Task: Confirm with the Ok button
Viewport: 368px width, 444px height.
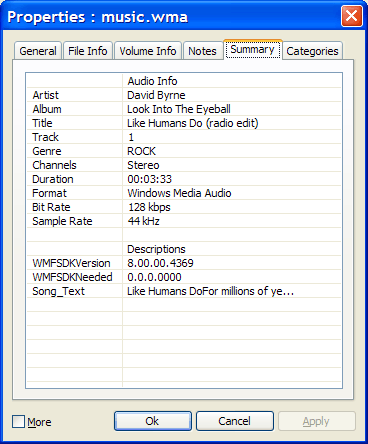Action: click(153, 421)
